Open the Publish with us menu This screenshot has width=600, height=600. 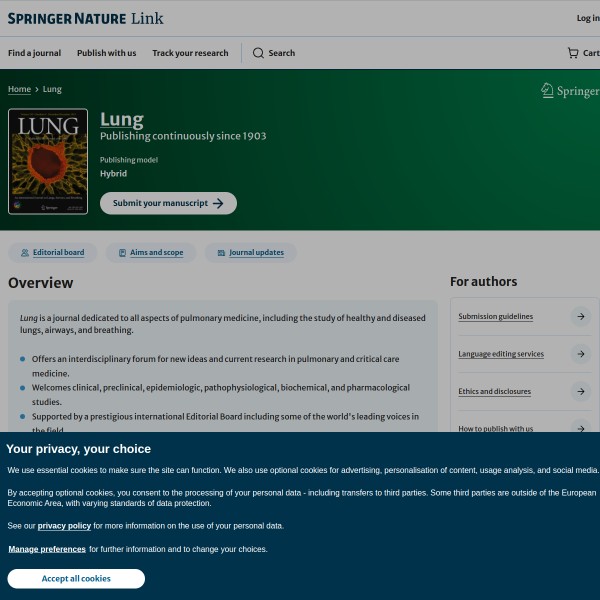106,53
